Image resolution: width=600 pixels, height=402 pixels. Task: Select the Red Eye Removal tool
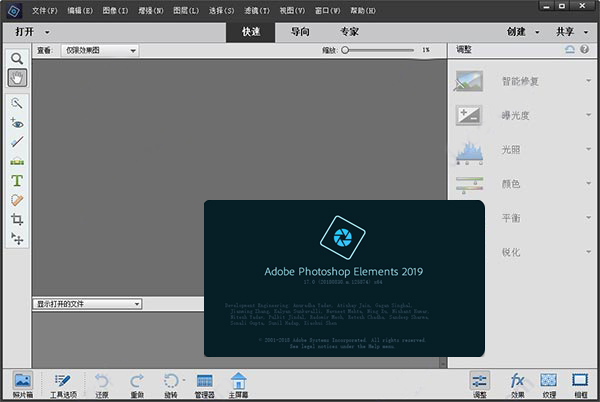coord(17,122)
